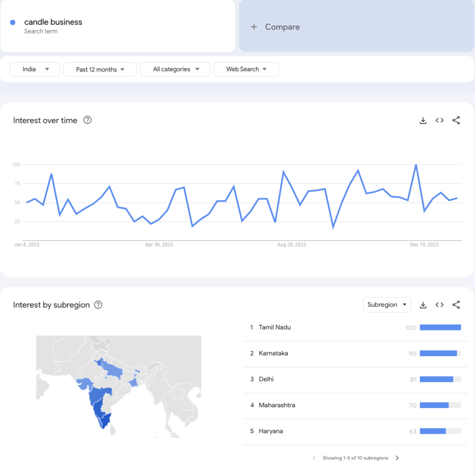This screenshot has height=476, width=475.
Task: Edit the candle business search term
Action: [x=53, y=22]
